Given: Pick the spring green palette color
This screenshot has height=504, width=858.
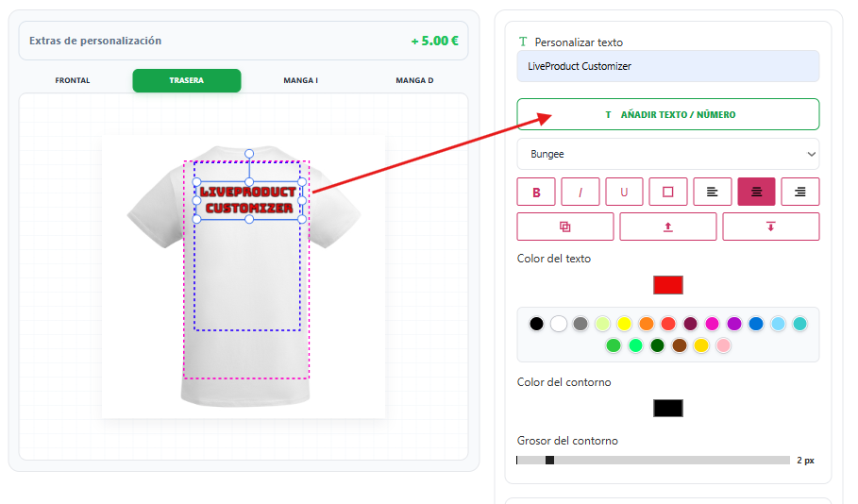Looking at the screenshot, I should pos(635,345).
